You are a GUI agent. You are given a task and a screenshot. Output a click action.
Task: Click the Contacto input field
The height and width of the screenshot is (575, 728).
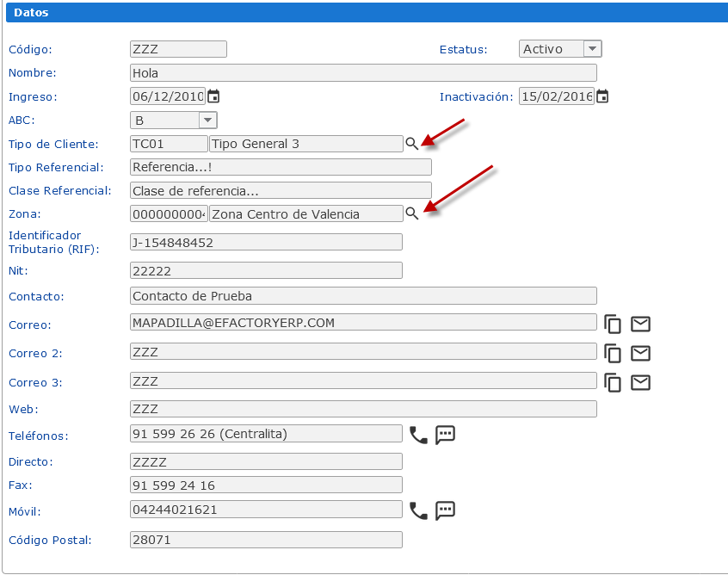[362, 296]
